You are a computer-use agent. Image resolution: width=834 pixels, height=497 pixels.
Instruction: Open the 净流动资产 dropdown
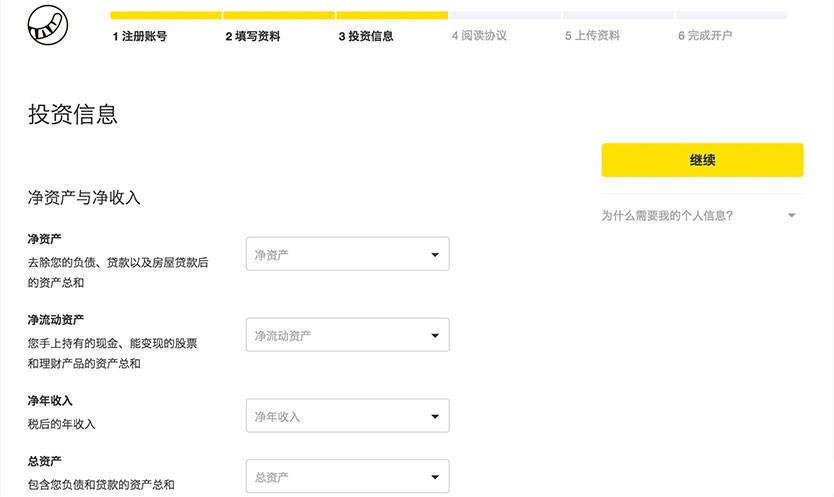point(347,335)
